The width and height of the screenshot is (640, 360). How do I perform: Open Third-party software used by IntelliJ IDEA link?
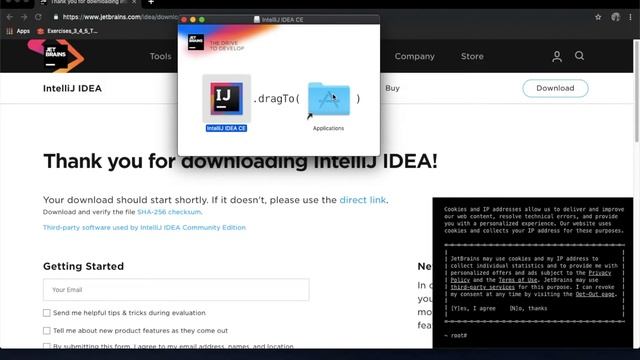coord(144,227)
